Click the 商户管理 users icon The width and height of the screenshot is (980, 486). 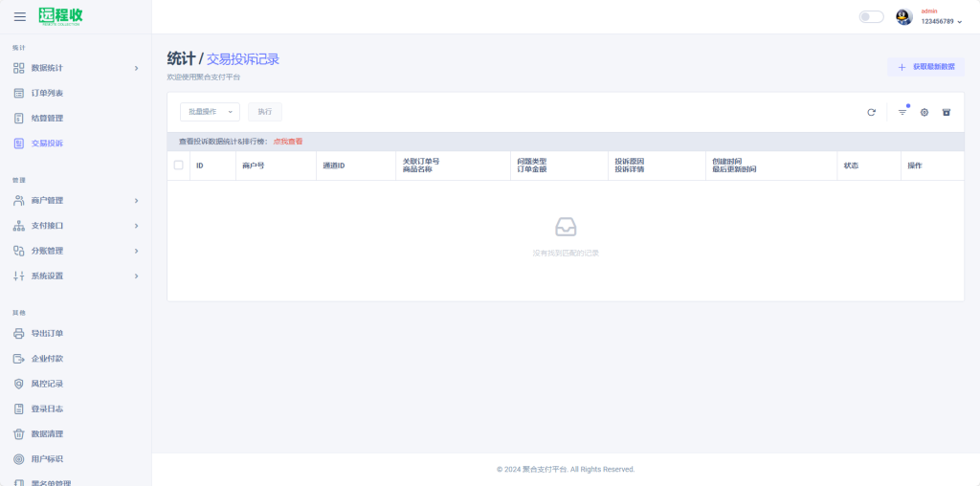pos(19,201)
